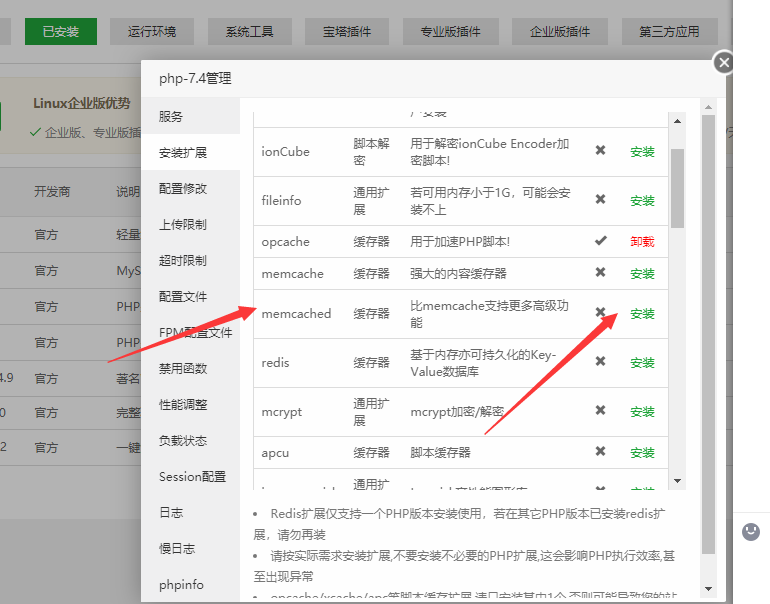Install the redis extension
770x604 pixels.
(642, 363)
